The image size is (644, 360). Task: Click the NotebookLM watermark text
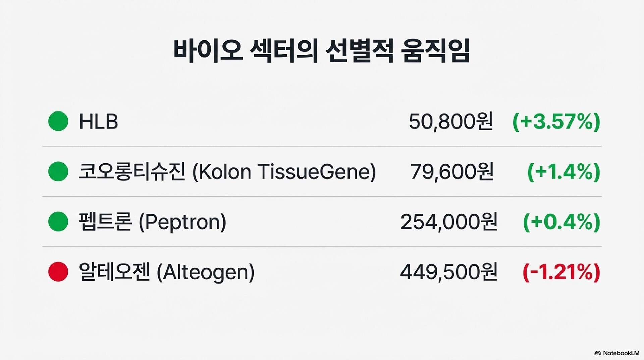coord(621,353)
